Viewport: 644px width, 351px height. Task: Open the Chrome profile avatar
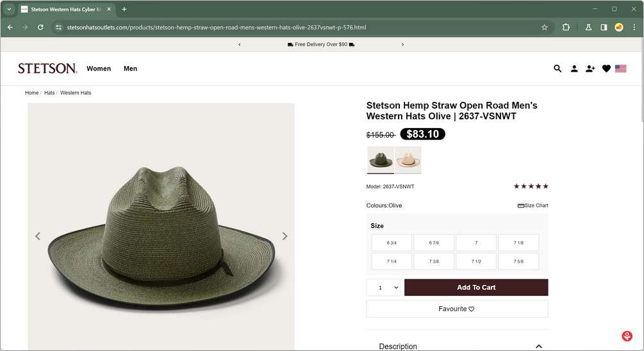click(619, 27)
